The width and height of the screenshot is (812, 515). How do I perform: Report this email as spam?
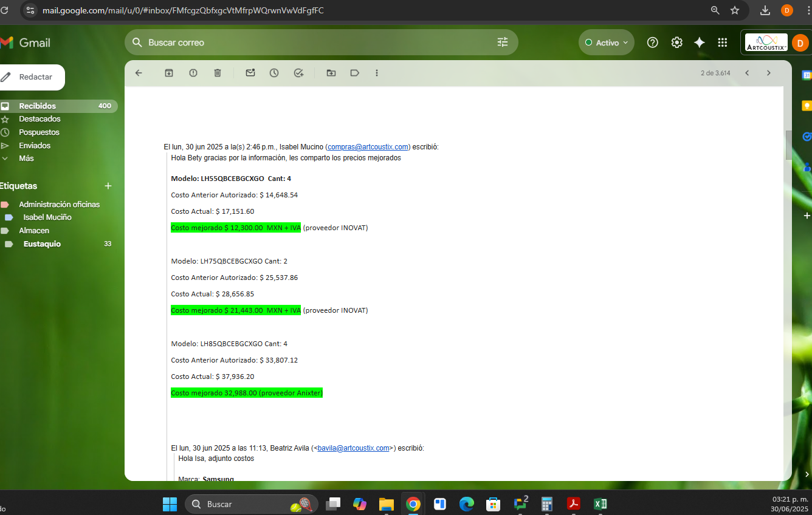pos(193,73)
